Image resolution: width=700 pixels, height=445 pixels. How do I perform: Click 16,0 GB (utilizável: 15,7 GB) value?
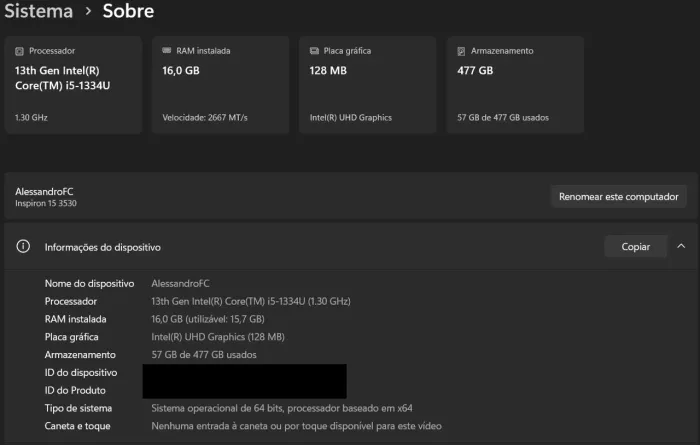[208, 319]
